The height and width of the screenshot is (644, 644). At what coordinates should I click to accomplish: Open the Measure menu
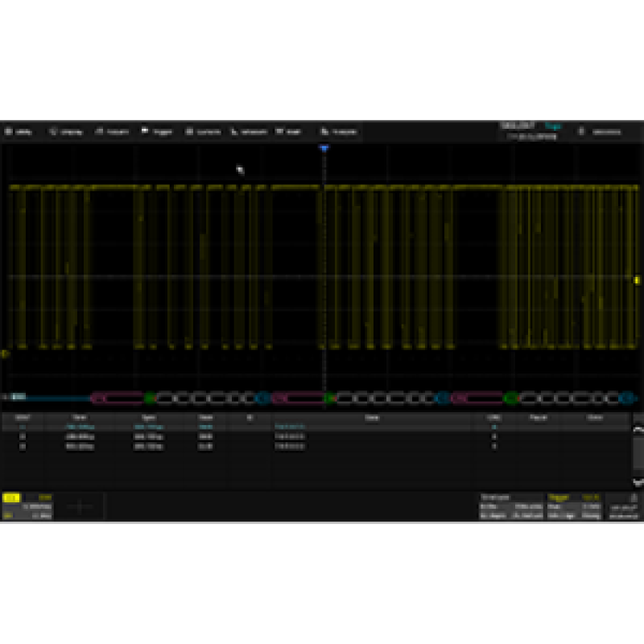[x=249, y=131]
